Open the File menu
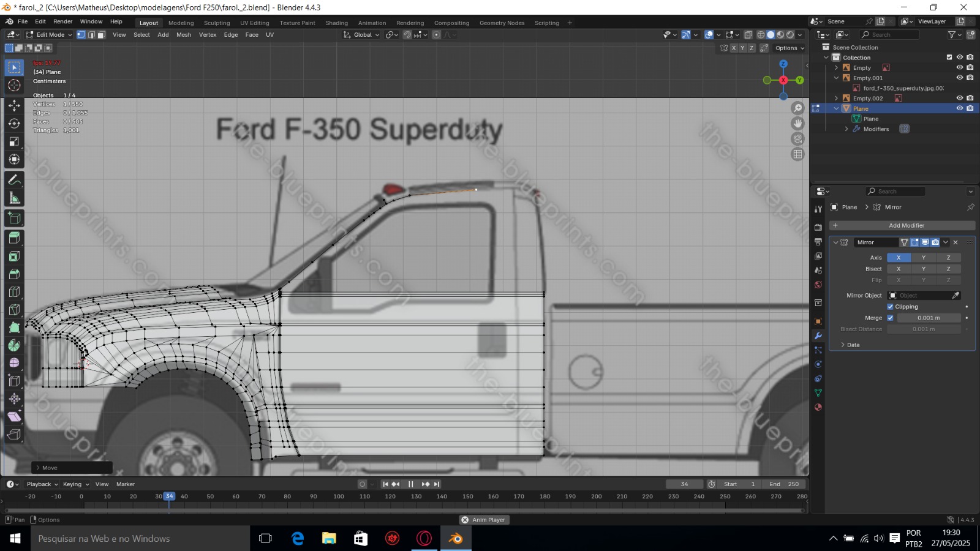980x551 pixels. 23,21
